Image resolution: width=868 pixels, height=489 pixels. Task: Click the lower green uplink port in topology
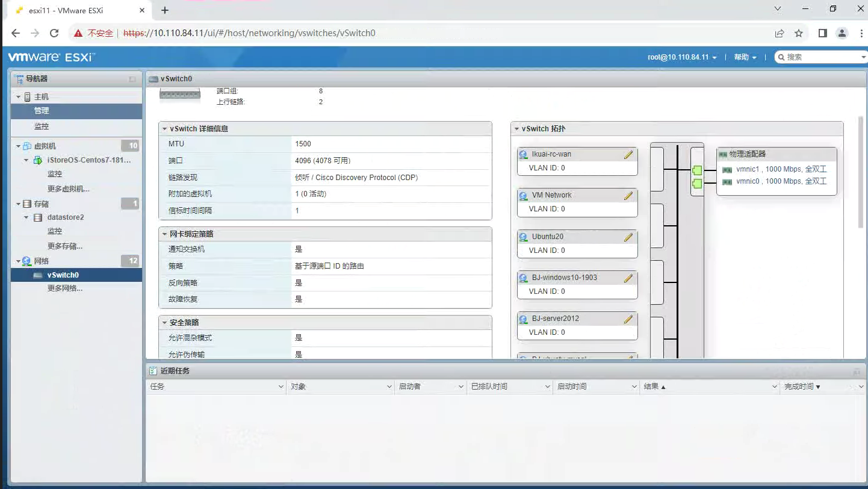point(697,183)
